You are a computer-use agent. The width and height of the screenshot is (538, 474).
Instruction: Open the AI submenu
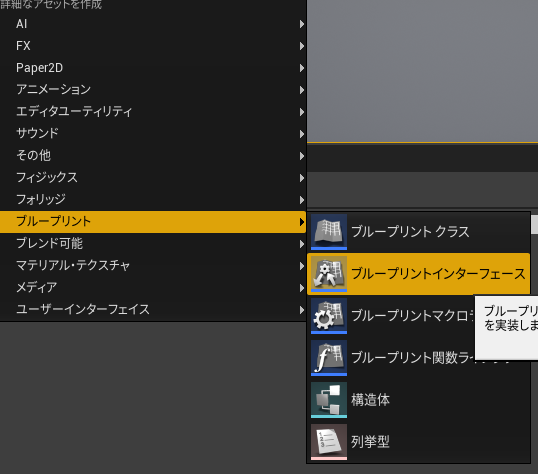coord(153,24)
